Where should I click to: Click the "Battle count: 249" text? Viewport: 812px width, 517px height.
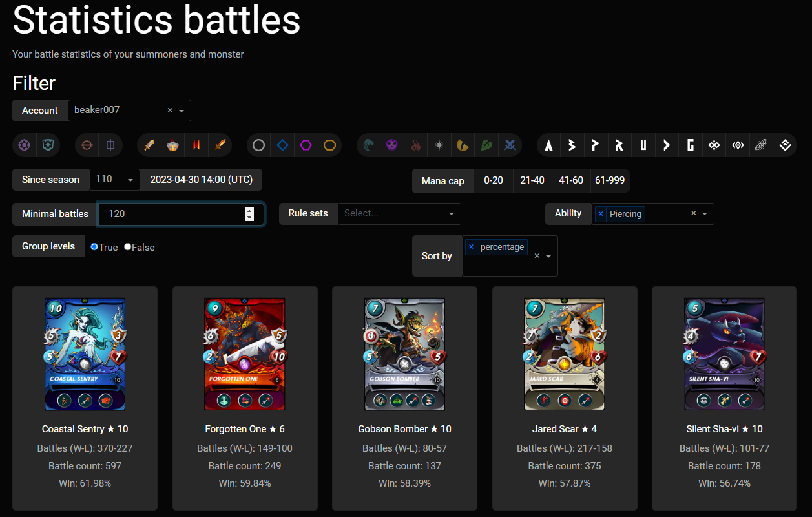(245, 466)
